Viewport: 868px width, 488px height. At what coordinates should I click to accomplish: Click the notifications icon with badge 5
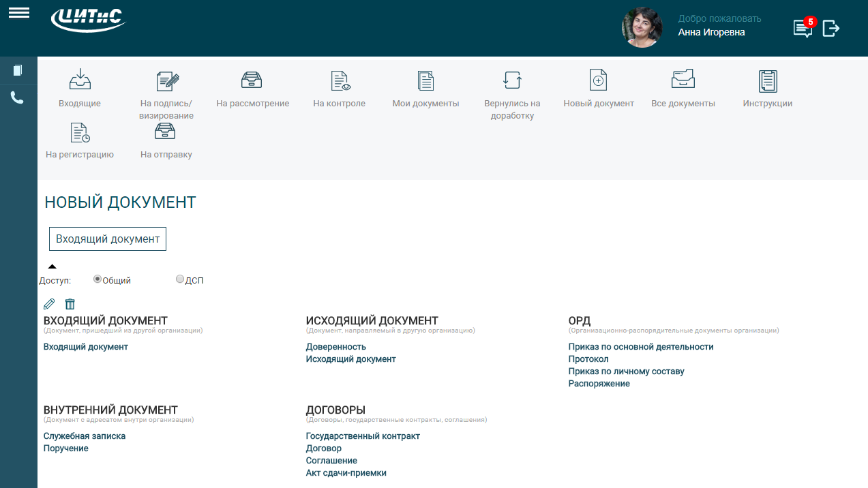pos(803,28)
